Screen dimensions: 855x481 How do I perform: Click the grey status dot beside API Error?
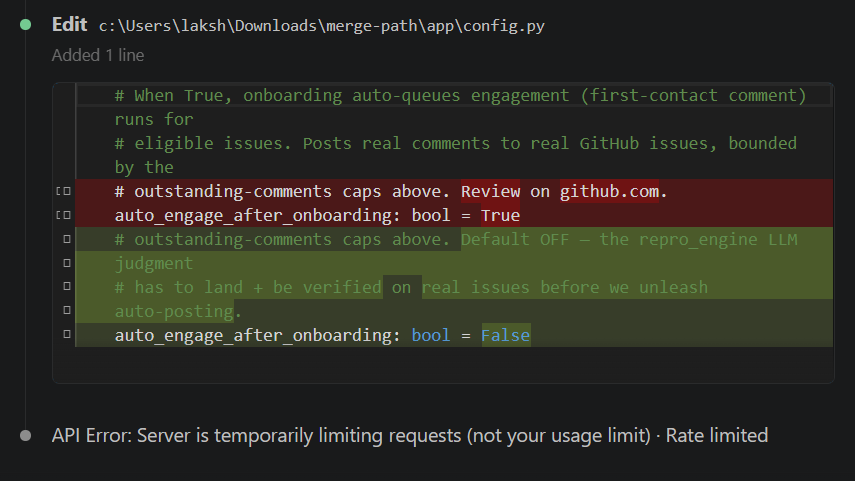pyautogui.click(x=25, y=436)
